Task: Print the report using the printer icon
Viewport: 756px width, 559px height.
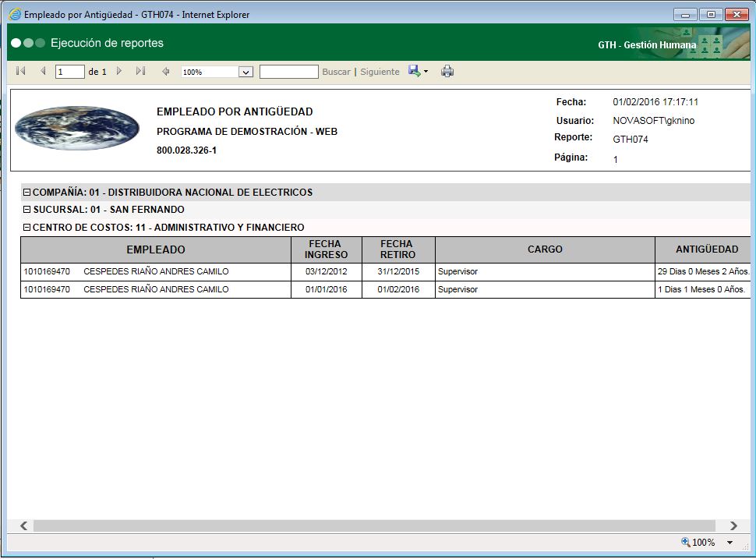Action: [447, 71]
